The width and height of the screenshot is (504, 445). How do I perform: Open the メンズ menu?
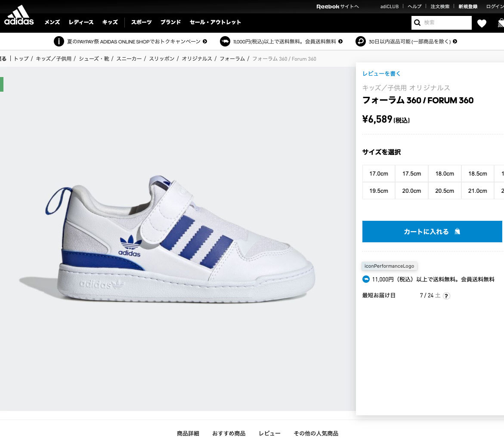coord(52,22)
